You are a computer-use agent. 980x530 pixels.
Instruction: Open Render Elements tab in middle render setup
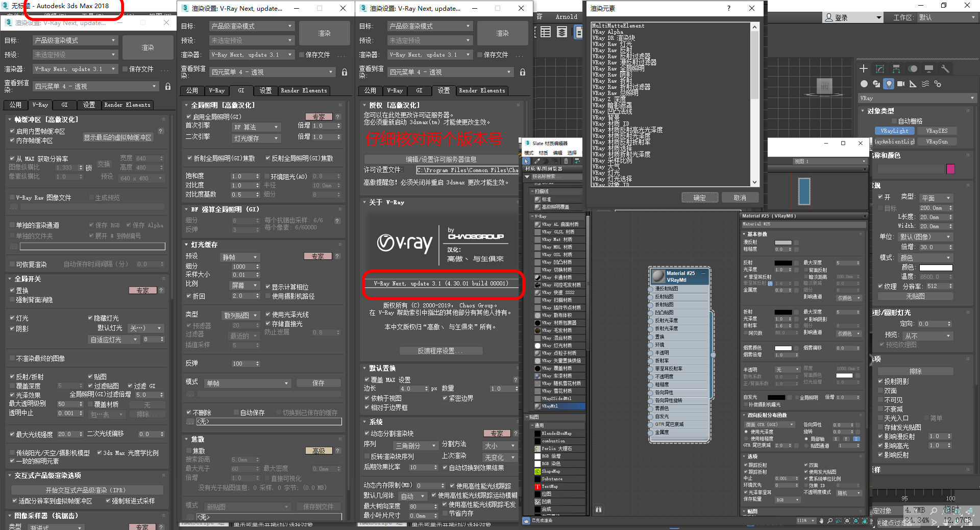point(304,90)
